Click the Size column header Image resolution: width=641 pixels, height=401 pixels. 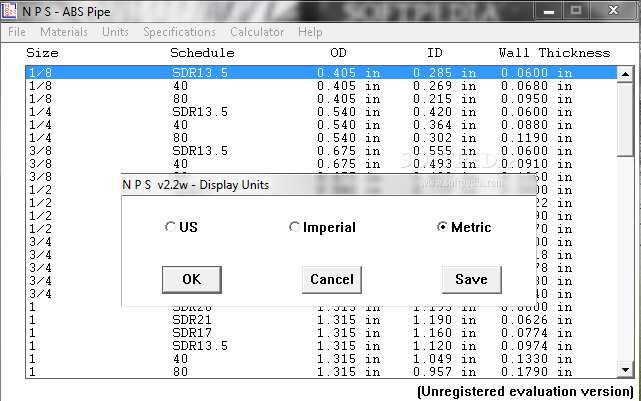(x=42, y=53)
